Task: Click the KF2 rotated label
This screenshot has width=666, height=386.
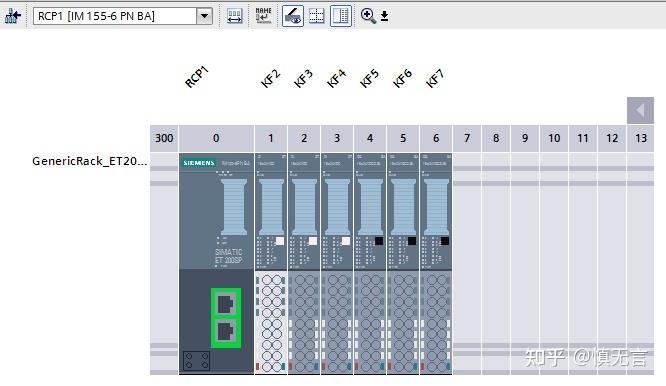Action: coord(271,79)
